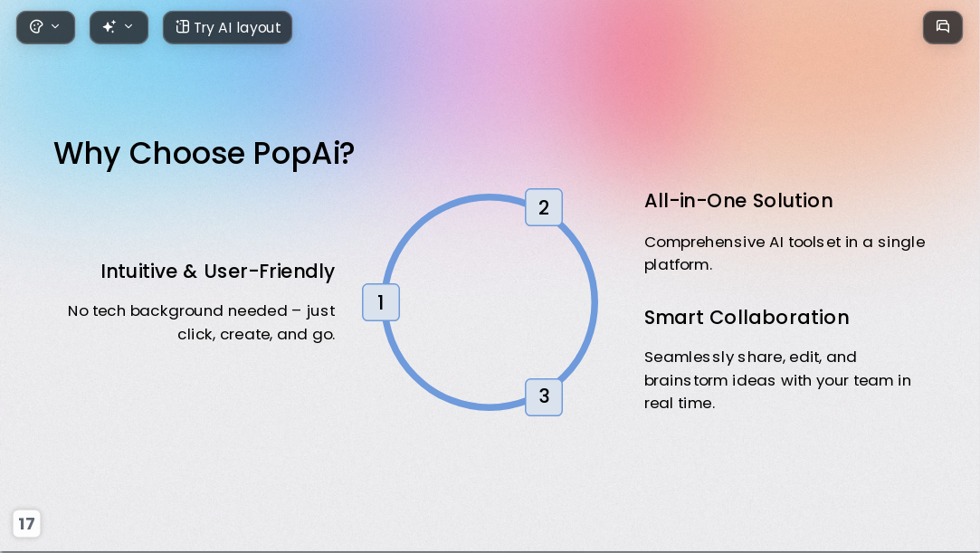Select step badge number 2
This screenshot has height=553, width=980.
544,207
